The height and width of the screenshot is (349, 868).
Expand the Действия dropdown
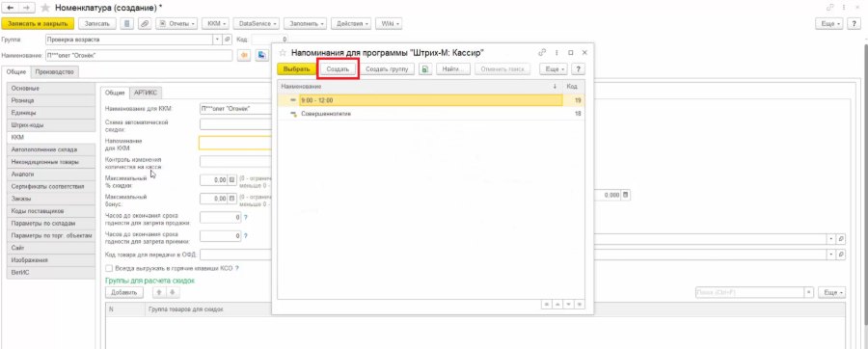[351, 24]
